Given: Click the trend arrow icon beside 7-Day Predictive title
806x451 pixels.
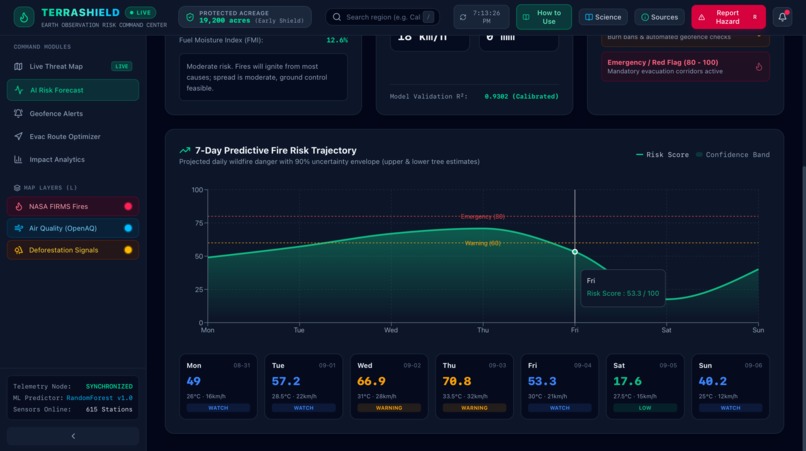Looking at the screenshot, I should coord(185,150).
